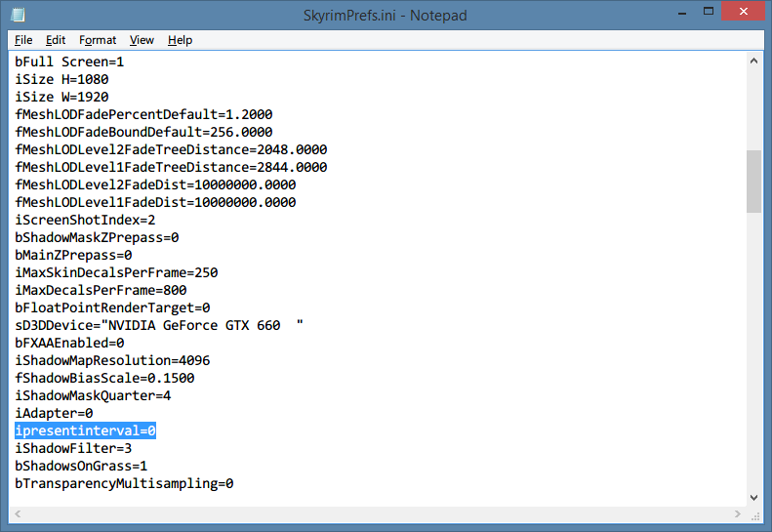Click the iShadowMapResolution=4096 line
Image resolution: width=772 pixels, height=532 pixels.
tap(112, 360)
